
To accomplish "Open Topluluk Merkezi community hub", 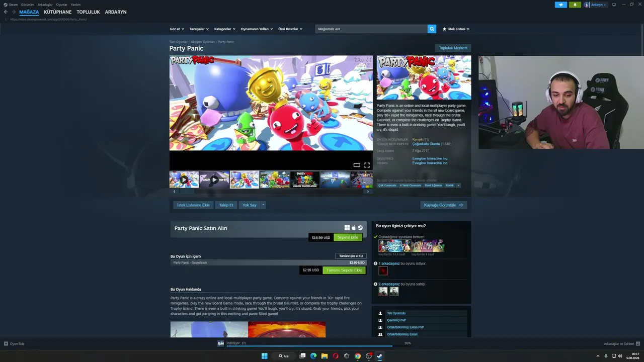I will (453, 48).
